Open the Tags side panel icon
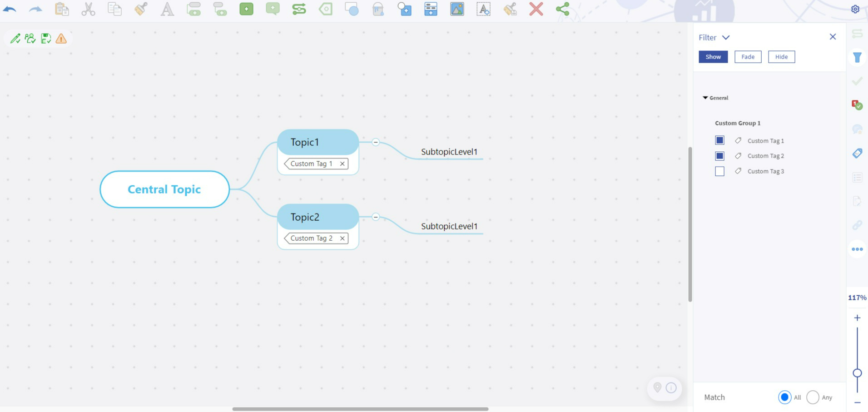The image size is (868, 412). tap(857, 154)
